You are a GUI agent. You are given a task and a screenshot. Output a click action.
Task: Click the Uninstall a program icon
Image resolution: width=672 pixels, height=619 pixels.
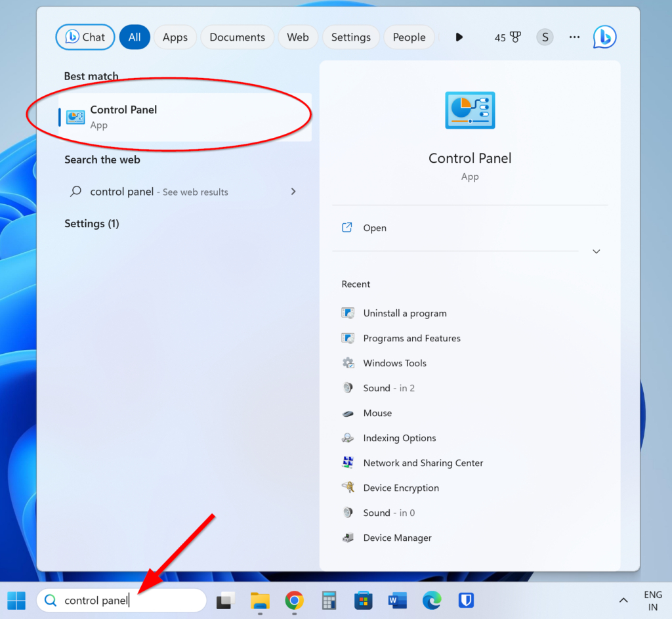[x=348, y=313]
